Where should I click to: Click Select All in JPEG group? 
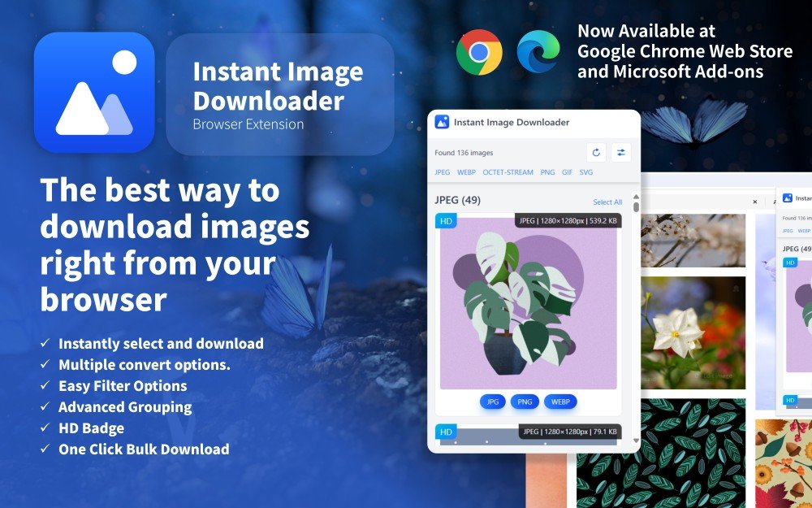click(607, 202)
